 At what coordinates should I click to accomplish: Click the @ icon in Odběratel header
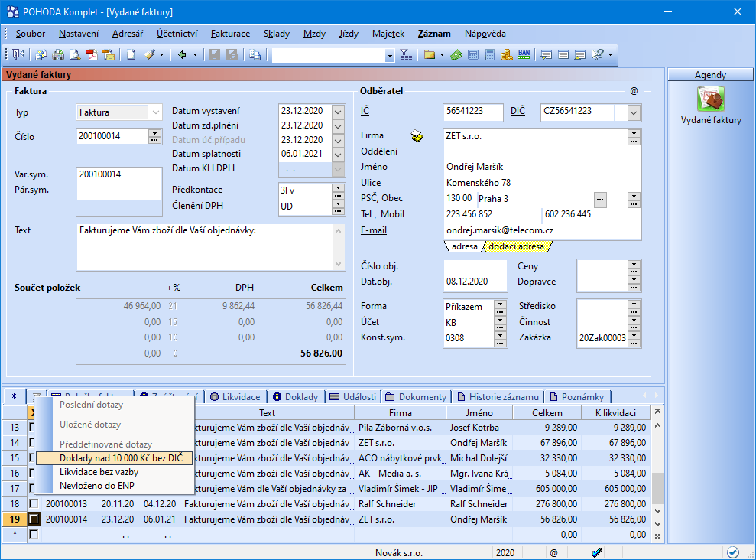[634, 91]
